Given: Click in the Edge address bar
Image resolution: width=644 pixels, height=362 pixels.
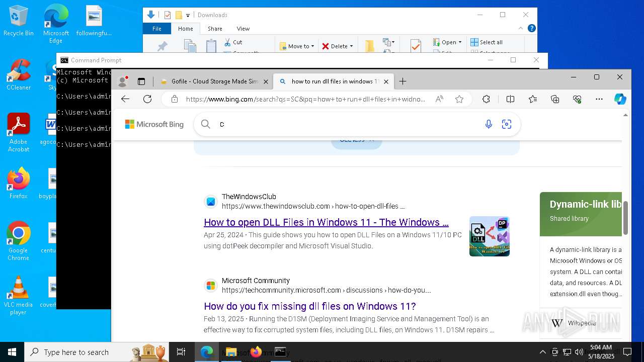Looking at the screenshot, I should click(305, 99).
